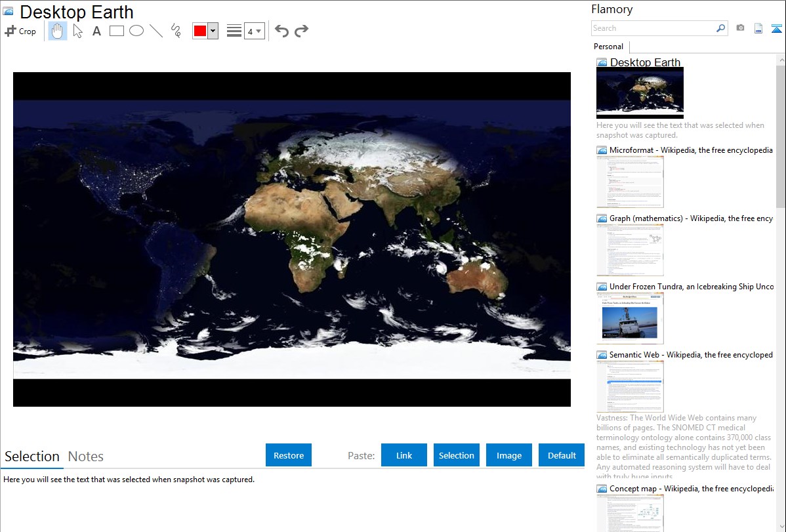Pick the rectangle shape tool
This screenshot has height=532, width=786.
coord(117,31)
